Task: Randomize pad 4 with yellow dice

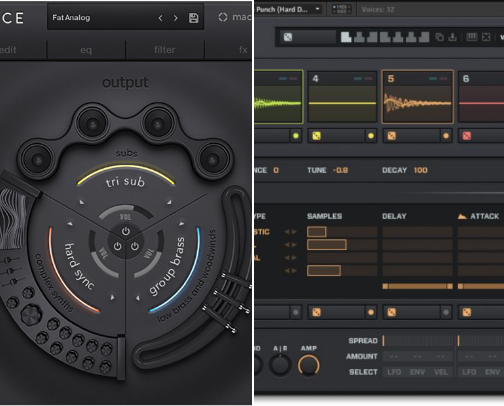Action: tap(316, 136)
